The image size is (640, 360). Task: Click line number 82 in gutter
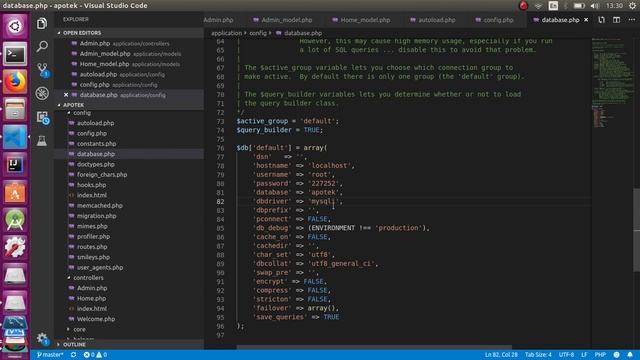(x=220, y=201)
